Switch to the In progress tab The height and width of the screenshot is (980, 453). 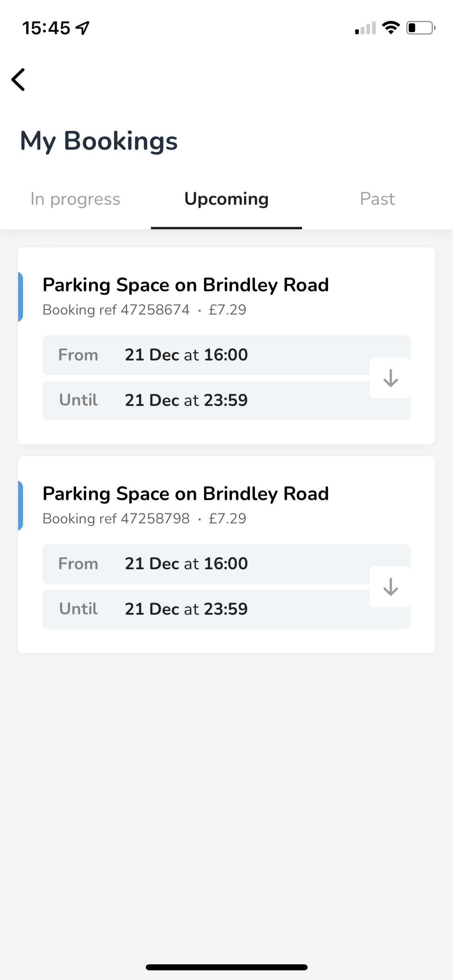point(75,199)
